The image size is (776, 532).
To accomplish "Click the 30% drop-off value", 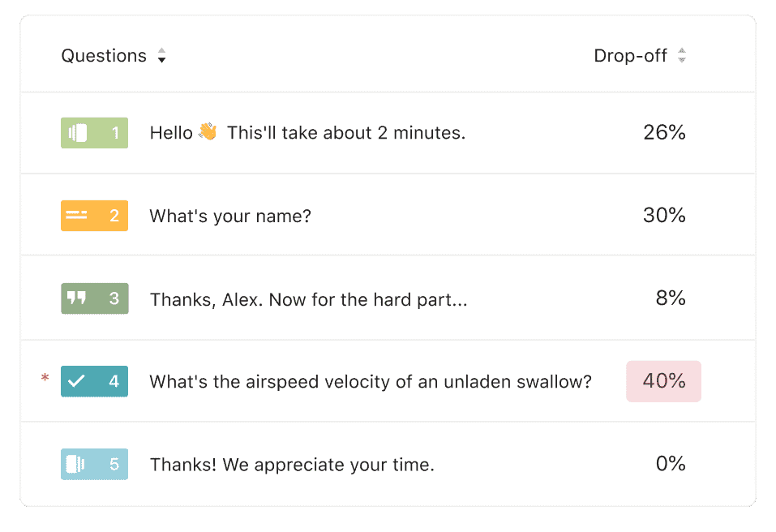I will coord(664,215).
